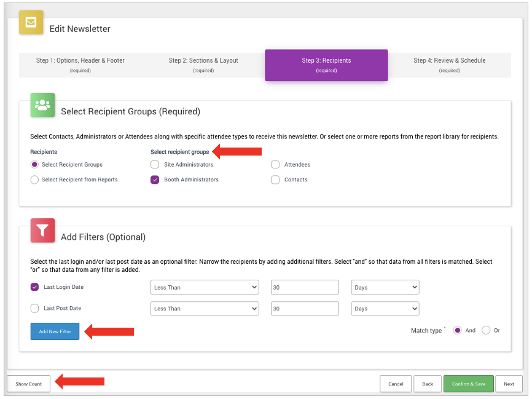This screenshot has width=532, height=399.
Task: Click the Last Login Date value field
Action: [305, 287]
